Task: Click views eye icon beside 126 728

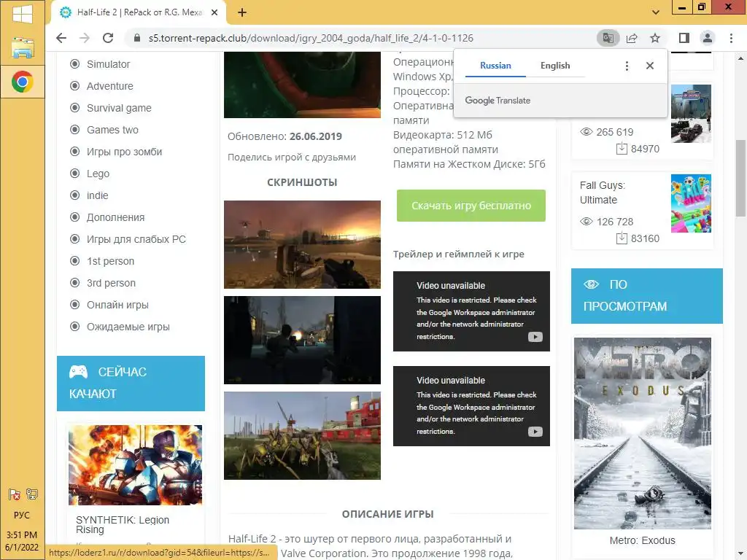Action: point(587,222)
